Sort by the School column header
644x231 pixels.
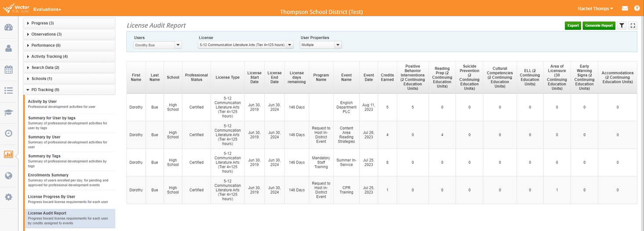click(x=173, y=77)
